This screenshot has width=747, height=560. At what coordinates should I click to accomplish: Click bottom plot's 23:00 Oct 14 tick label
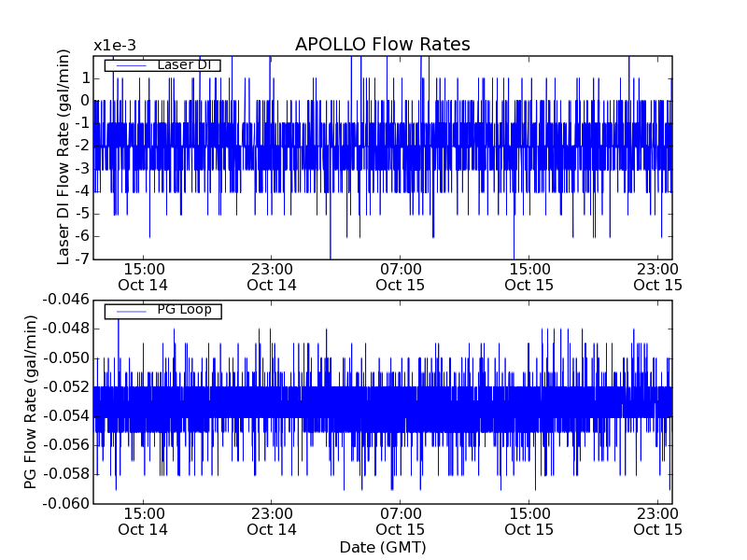(272, 521)
